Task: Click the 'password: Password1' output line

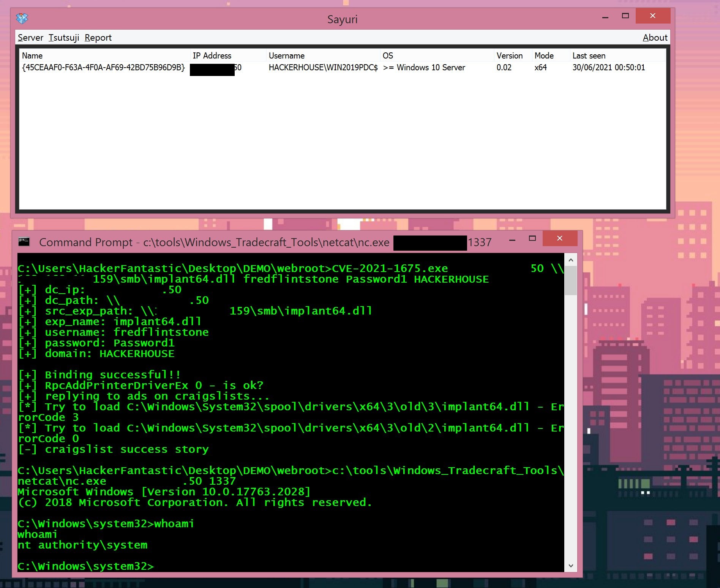Action: tap(96, 343)
